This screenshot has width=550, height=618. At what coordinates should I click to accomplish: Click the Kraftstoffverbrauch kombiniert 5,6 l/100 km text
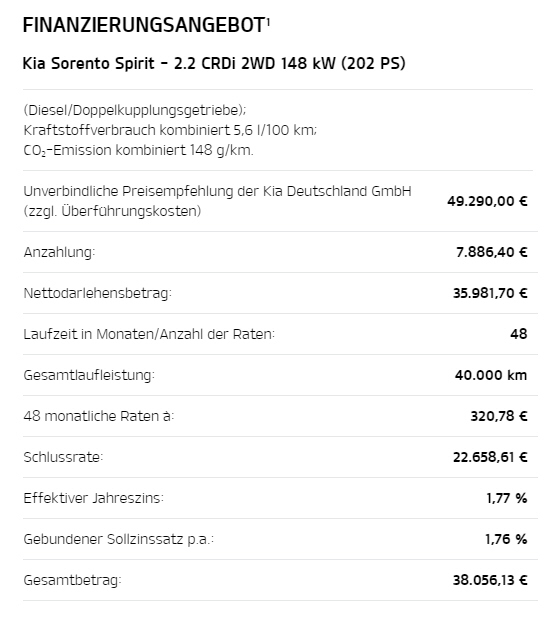[170, 130]
